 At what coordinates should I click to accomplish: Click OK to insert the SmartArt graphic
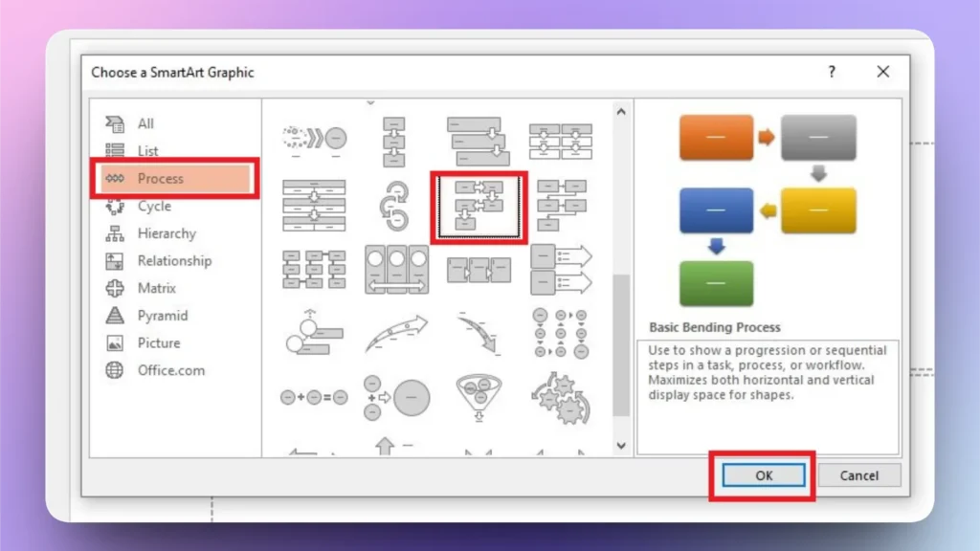pyautogui.click(x=761, y=474)
